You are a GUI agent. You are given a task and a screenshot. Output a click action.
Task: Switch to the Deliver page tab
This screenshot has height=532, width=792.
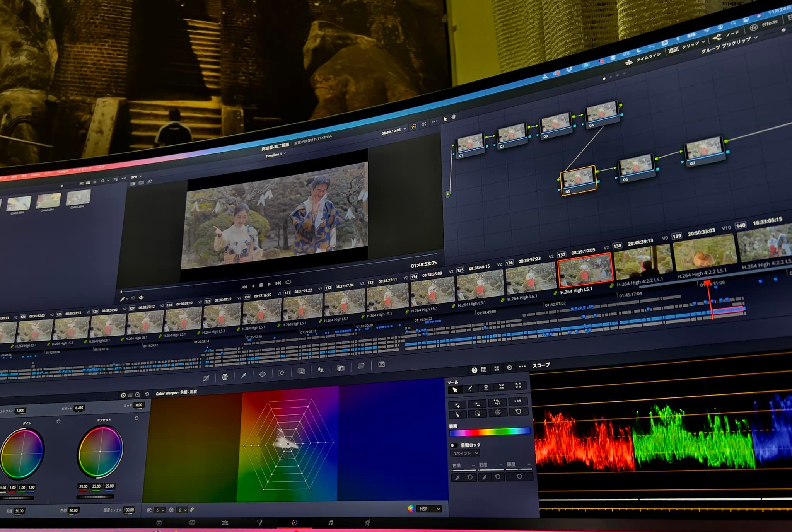[x=367, y=523]
